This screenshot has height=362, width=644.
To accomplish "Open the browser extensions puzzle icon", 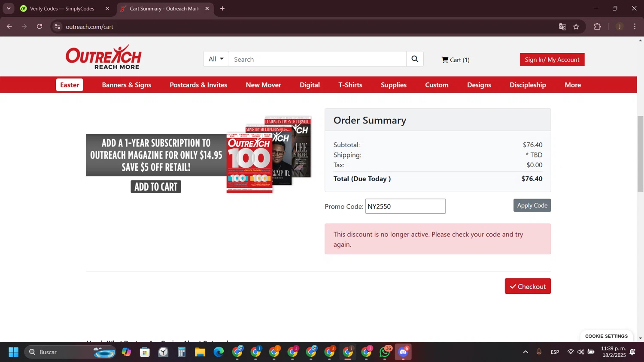I will pos(597,27).
